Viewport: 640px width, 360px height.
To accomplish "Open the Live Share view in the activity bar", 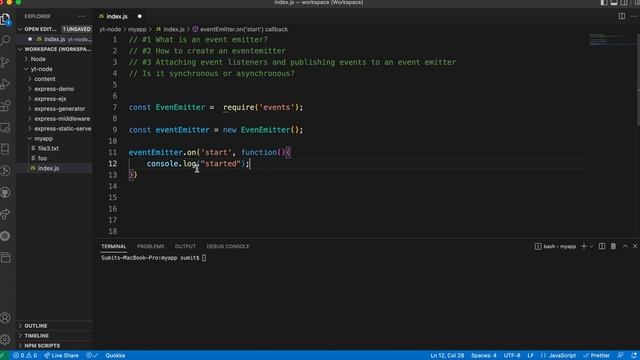I will (x=5, y=214).
